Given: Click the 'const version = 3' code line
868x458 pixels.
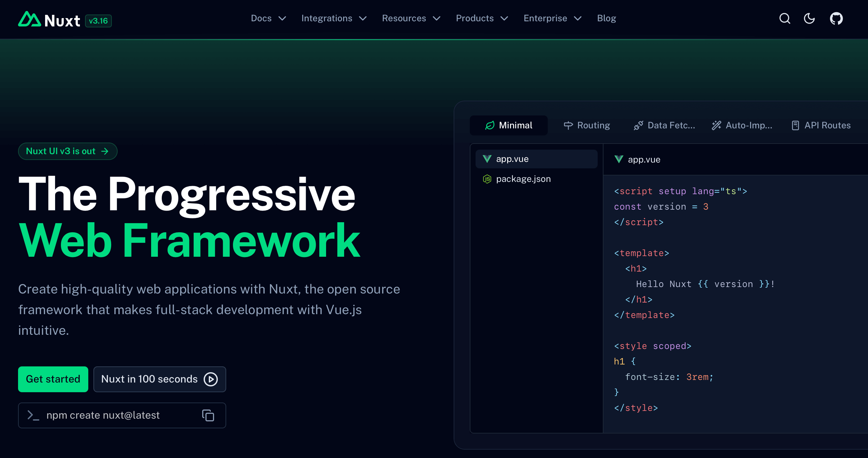Looking at the screenshot, I should click(661, 207).
